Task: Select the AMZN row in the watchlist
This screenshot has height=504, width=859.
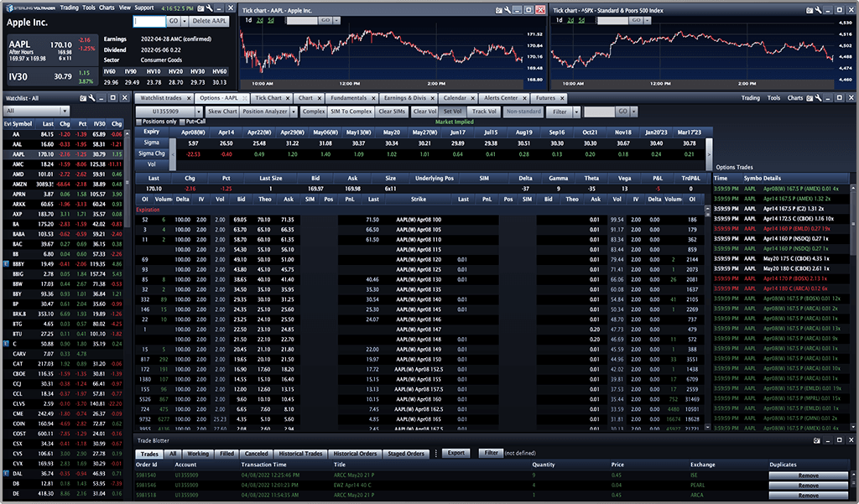Action: [63, 184]
